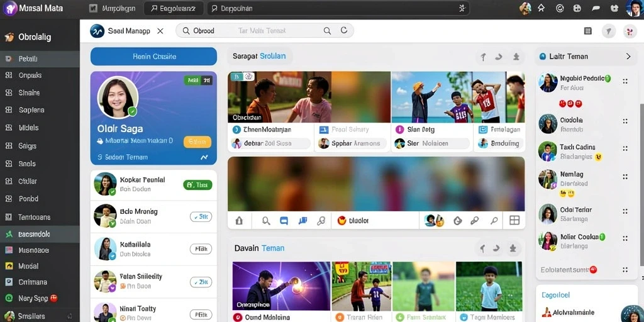Click the upload icon in the Sarapat Srollain header
Image resolution: width=644 pixels, height=322 pixels.
(x=483, y=57)
